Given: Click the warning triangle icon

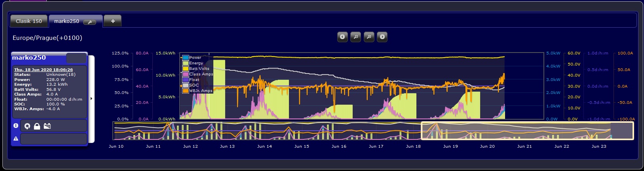Looking at the screenshot, I should pyautogui.click(x=16, y=139).
